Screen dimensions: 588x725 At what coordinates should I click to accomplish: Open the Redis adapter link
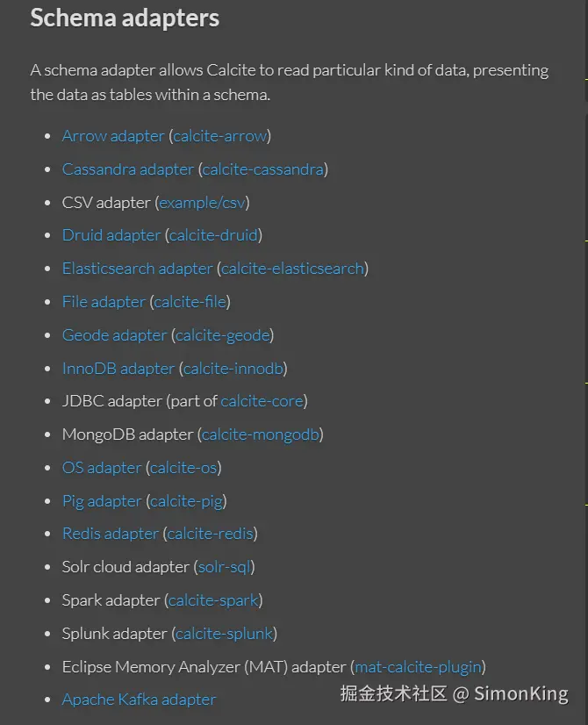111,534
